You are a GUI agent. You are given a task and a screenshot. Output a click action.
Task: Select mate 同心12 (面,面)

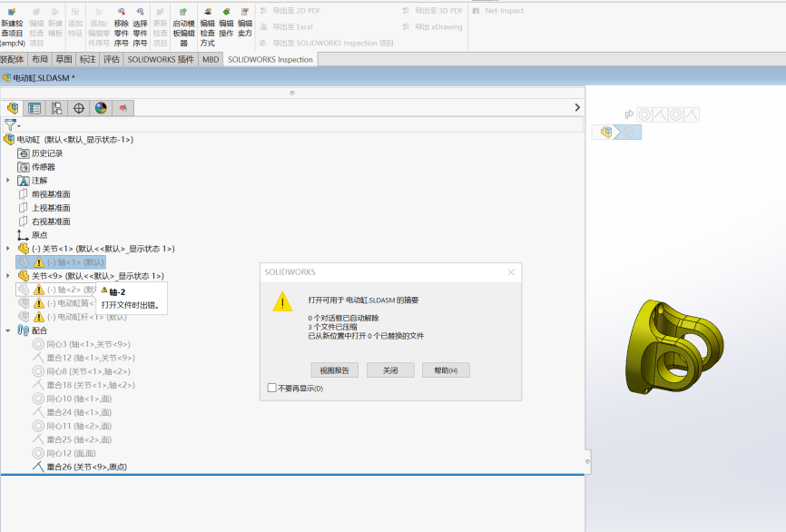point(64,453)
